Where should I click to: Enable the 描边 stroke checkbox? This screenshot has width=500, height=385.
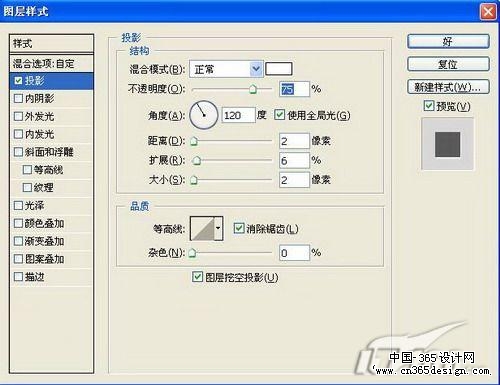[x=18, y=277]
